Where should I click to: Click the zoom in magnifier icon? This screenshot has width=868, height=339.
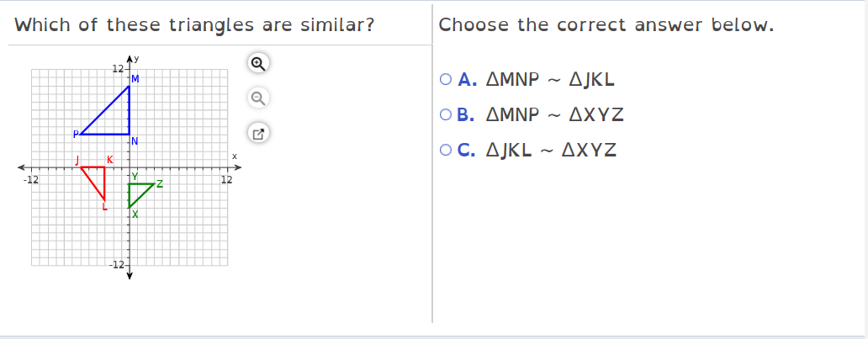258,63
